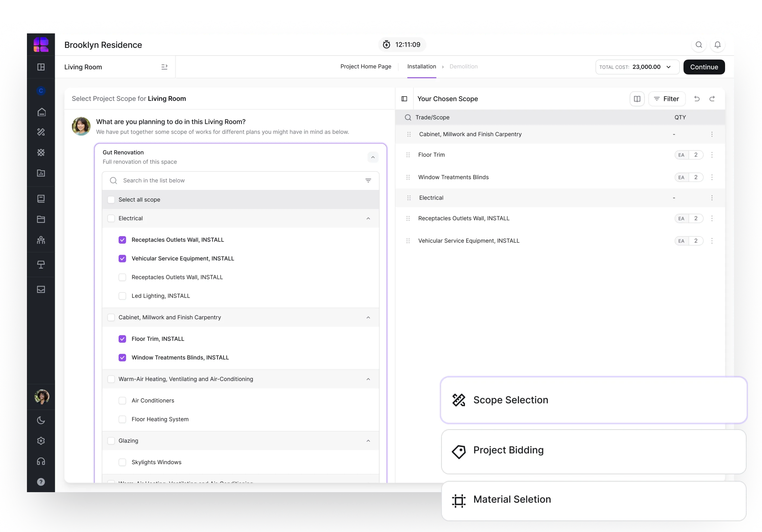Click the search magnifier in top header
The height and width of the screenshot is (532, 762).
[699, 45]
